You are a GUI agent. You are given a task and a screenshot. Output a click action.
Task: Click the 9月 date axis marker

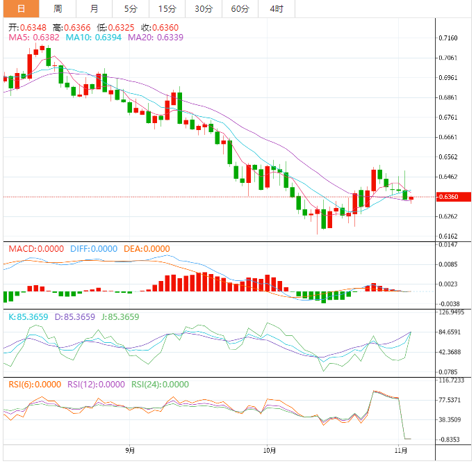130,450
